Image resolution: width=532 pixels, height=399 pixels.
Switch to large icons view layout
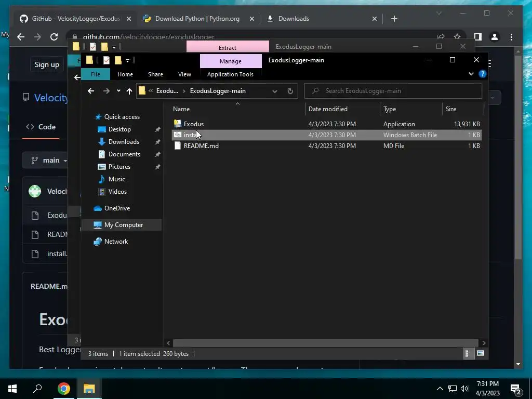tap(480, 353)
